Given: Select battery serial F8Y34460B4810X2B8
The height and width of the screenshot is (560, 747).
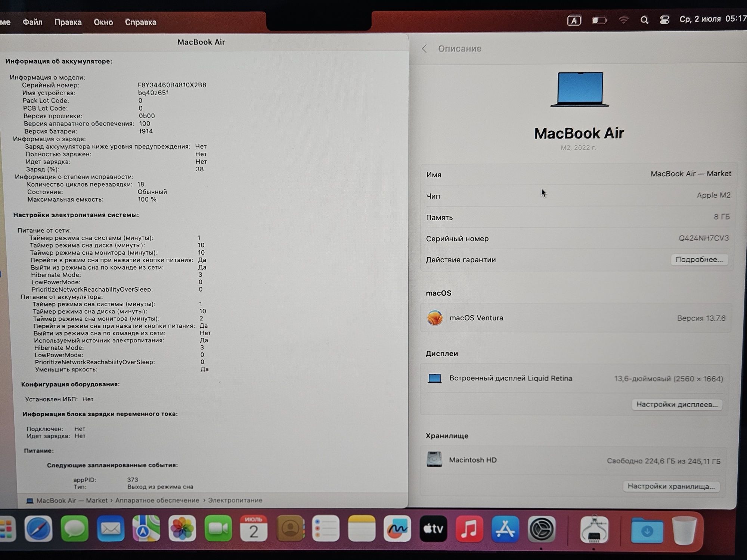Looking at the screenshot, I should [172, 85].
